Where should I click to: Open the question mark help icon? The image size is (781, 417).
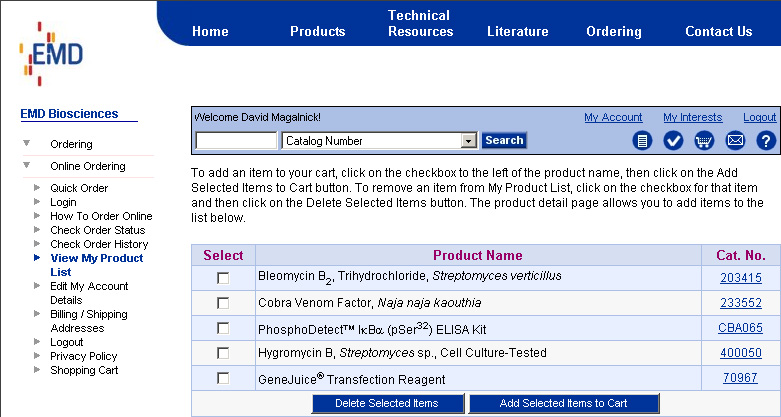[x=766, y=141]
